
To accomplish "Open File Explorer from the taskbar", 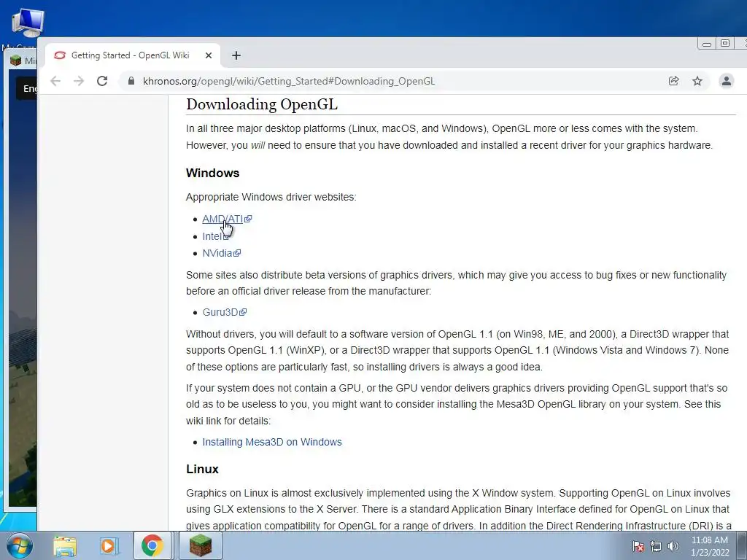I will (65, 545).
